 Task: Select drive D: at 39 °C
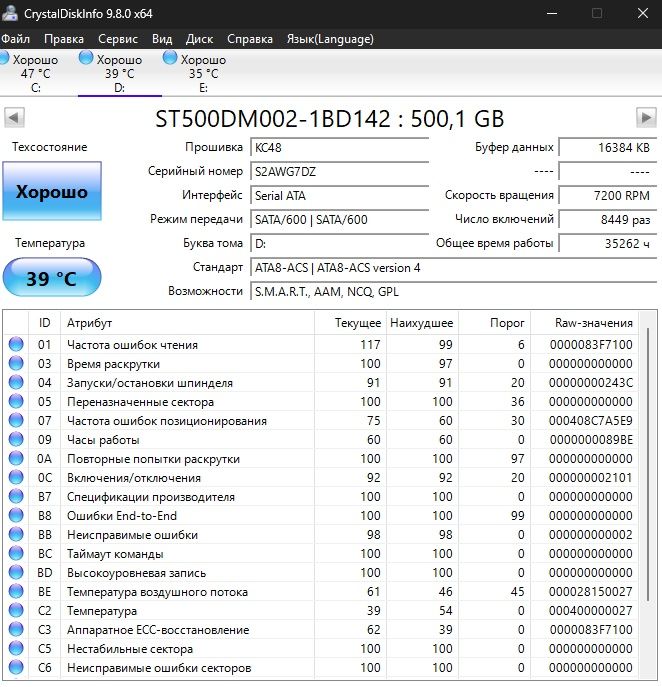click(x=119, y=73)
